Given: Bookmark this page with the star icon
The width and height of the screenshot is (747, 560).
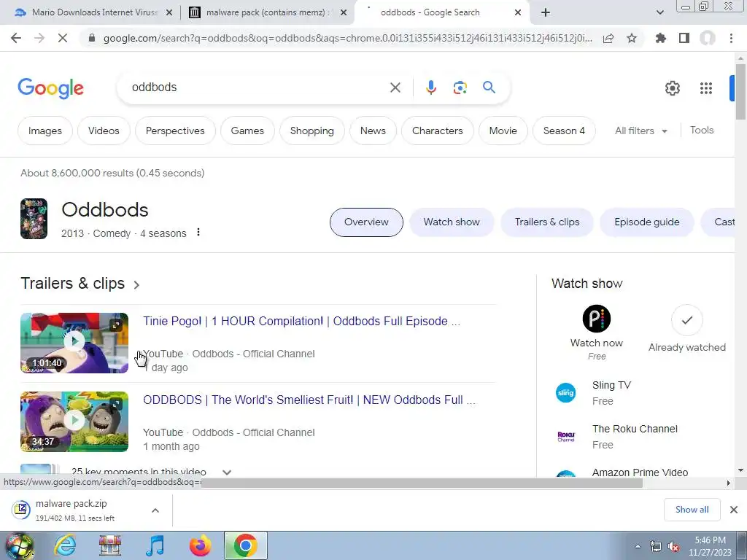Looking at the screenshot, I should (632, 38).
